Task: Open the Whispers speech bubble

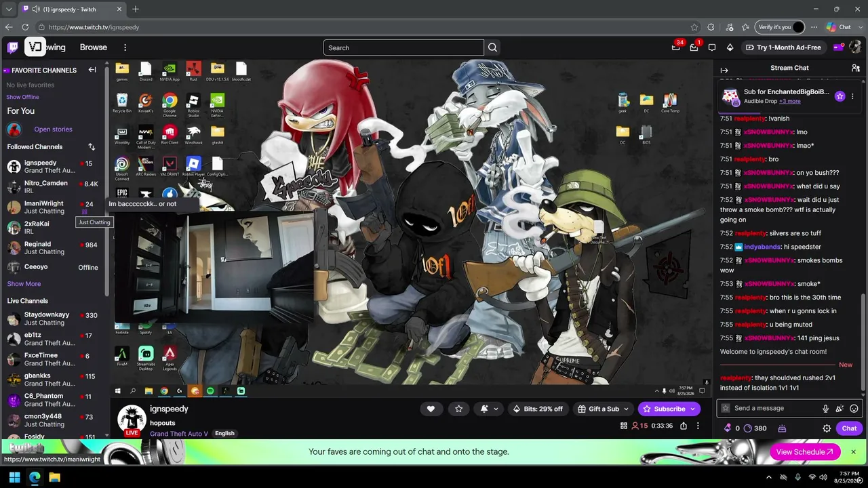Action: [712, 47]
